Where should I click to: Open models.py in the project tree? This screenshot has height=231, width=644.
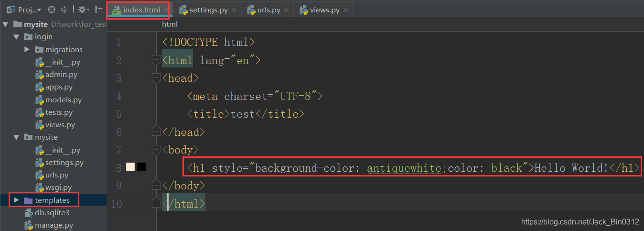pyautogui.click(x=64, y=100)
